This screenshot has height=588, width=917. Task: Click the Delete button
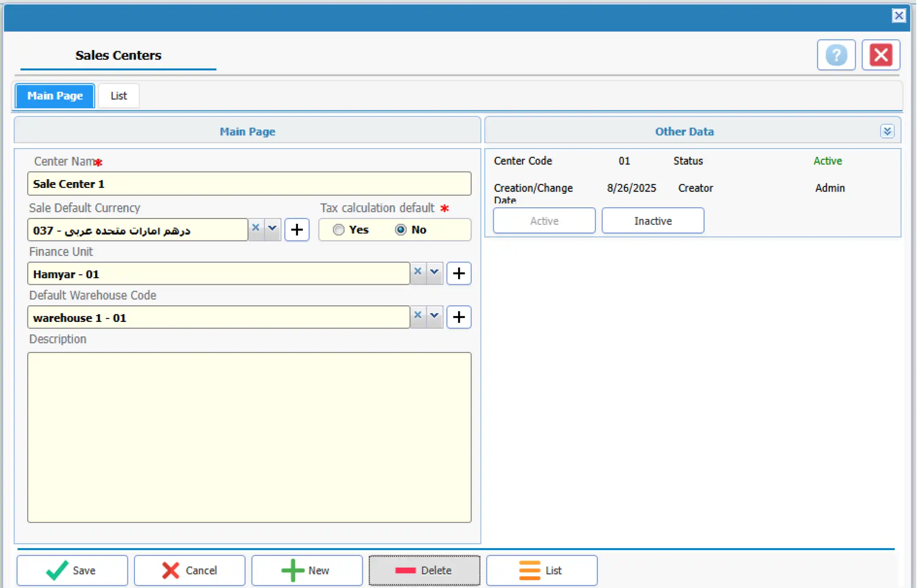(x=424, y=570)
